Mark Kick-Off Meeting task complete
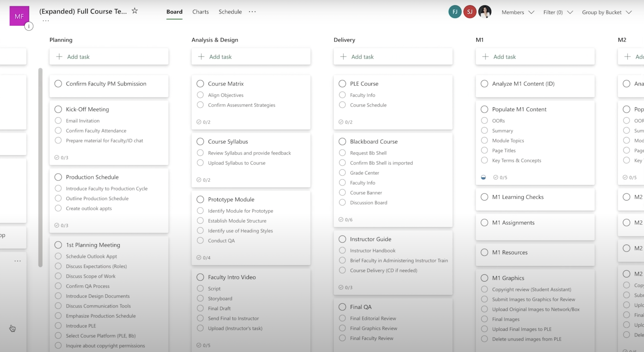 [58, 109]
